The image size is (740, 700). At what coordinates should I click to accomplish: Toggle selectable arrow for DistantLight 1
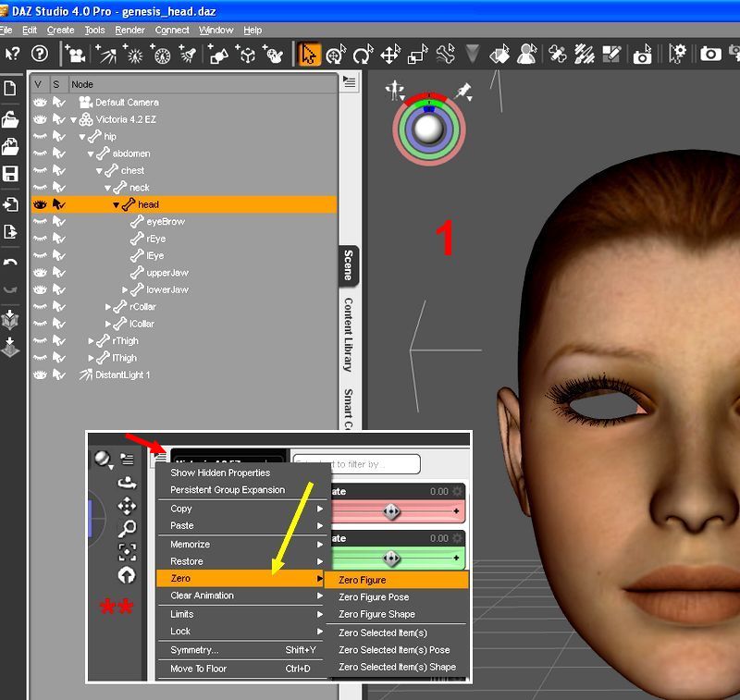coord(59,375)
